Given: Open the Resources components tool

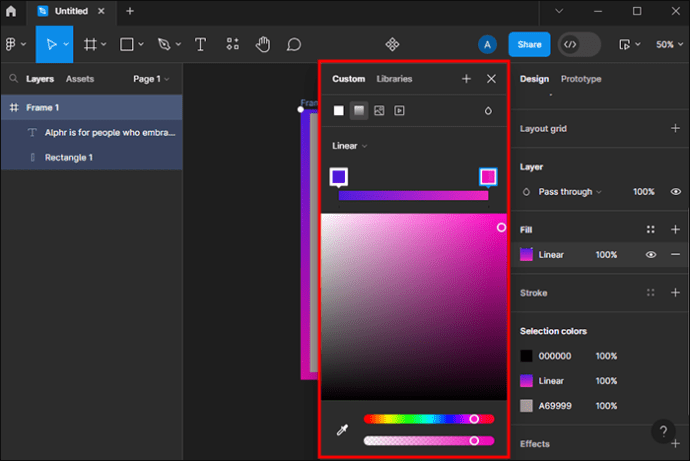Looking at the screenshot, I should tap(232, 44).
